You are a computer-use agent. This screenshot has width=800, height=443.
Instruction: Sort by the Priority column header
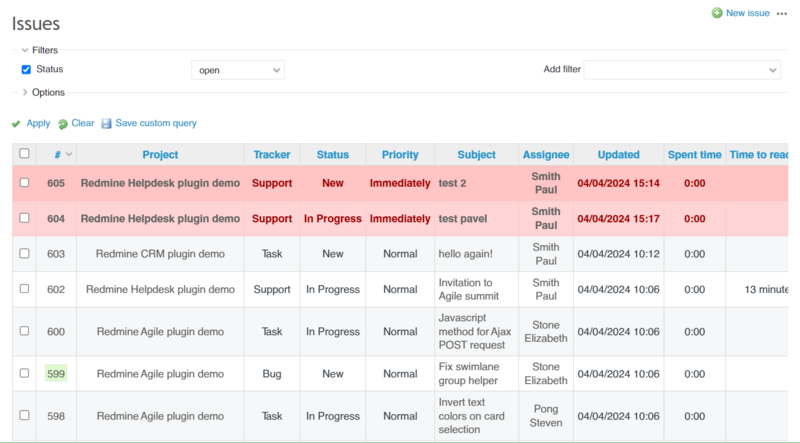(400, 155)
